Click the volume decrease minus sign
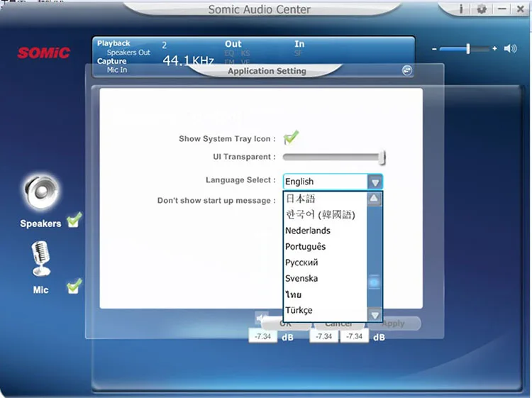The height and width of the screenshot is (398, 532). 434,49
